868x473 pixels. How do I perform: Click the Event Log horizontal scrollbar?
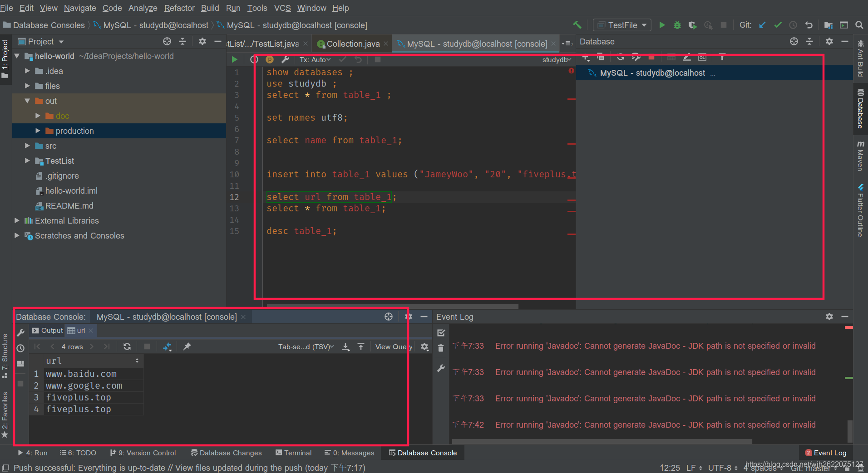tap(602, 441)
